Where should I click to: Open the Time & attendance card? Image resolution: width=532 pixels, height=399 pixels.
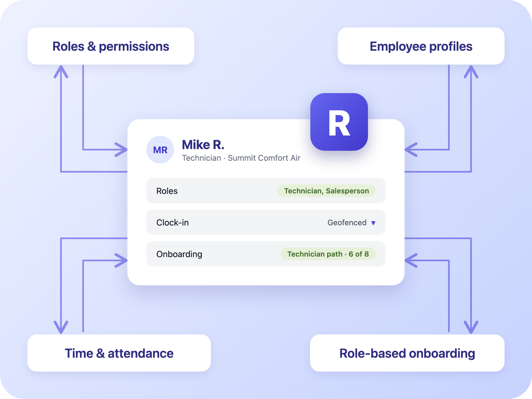tap(119, 353)
